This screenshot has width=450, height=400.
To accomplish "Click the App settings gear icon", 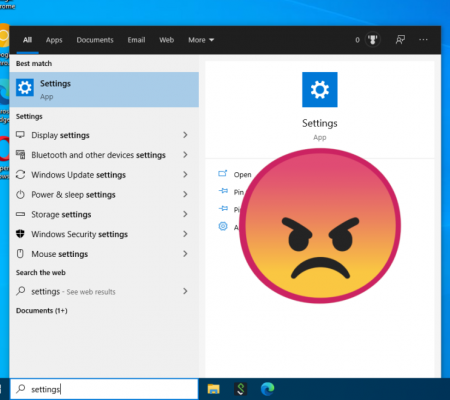I will point(223,227).
